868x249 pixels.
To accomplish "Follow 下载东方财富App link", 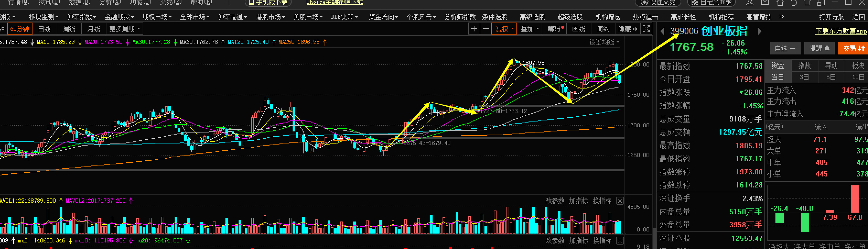I will tap(841, 31).
